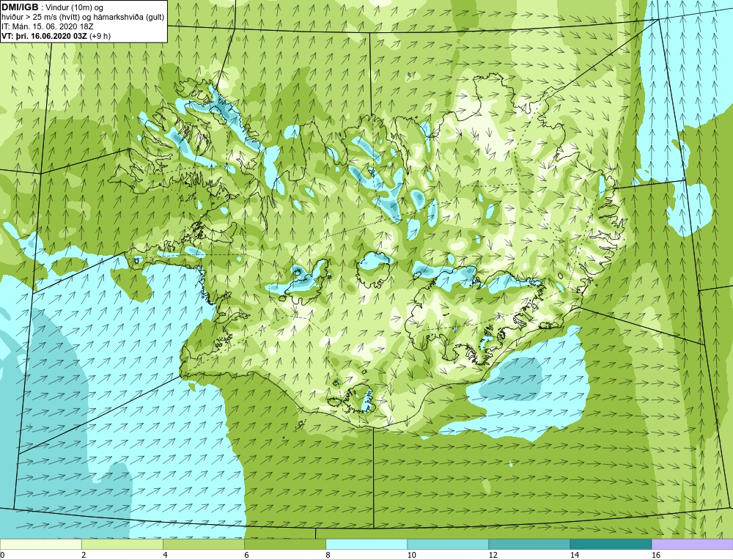Click the 6–8 m/s dark green legend swatch
Image resolution: width=733 pixels, height=560 pixels.
pos(285,544)
